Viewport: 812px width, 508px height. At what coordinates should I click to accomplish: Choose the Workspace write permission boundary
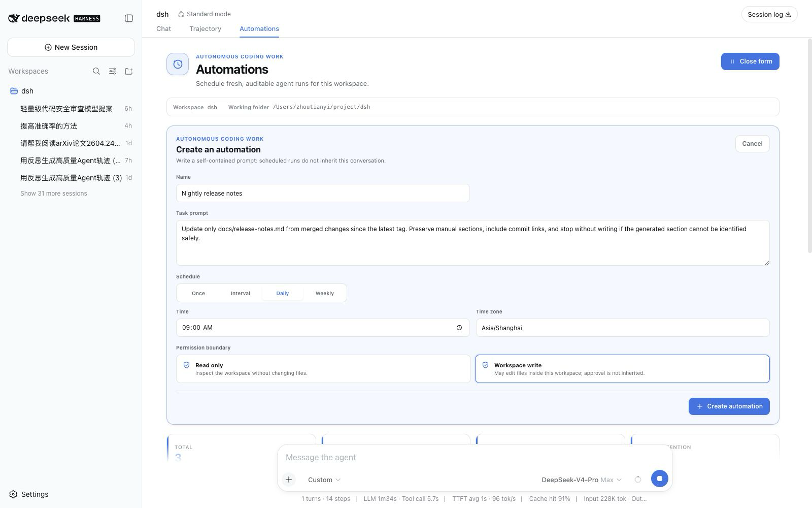pyautogui.click(x=622, y=369)
